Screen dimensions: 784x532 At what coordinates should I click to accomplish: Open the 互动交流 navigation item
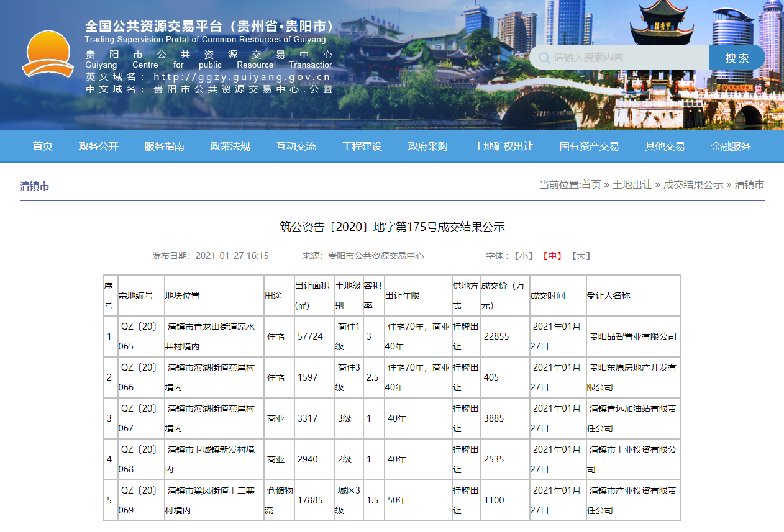point(296,147)
